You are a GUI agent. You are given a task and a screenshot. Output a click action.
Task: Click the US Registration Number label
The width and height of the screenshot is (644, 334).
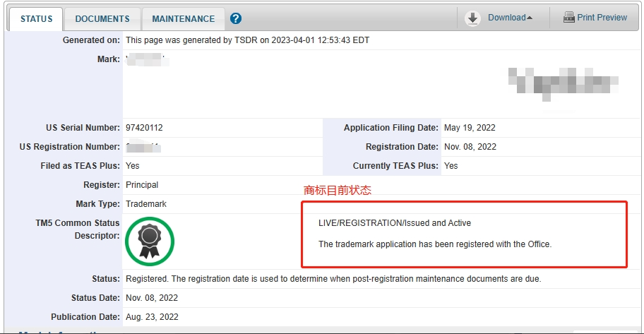[69, 147]
